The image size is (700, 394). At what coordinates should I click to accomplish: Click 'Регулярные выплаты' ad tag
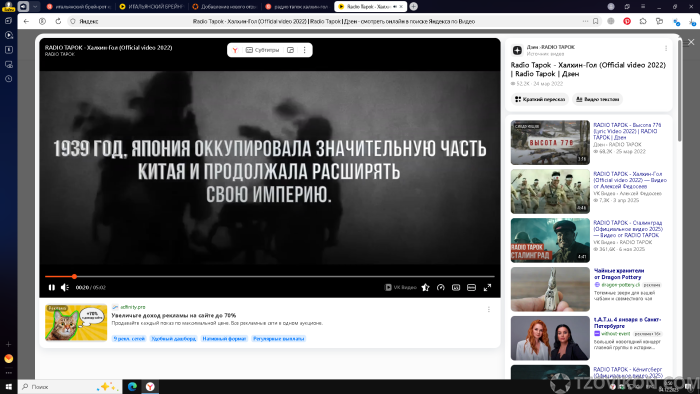click(x=279, y=339)
